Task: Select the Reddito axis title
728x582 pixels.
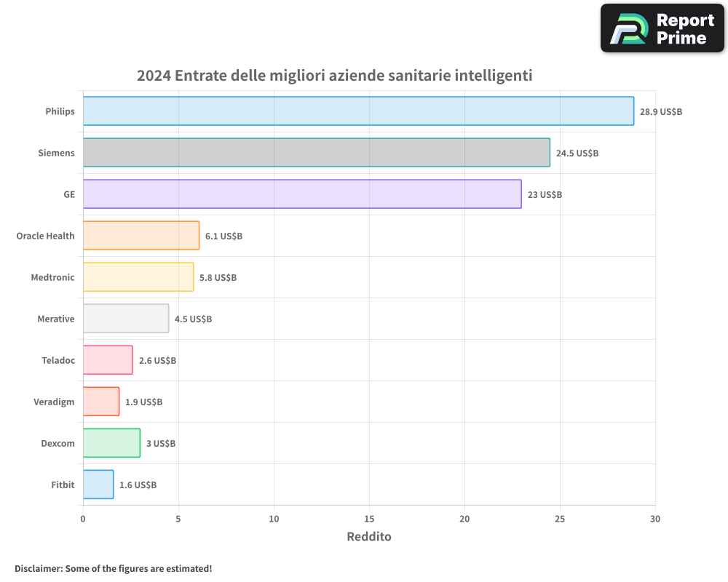Action: click(x=368, y=537)
